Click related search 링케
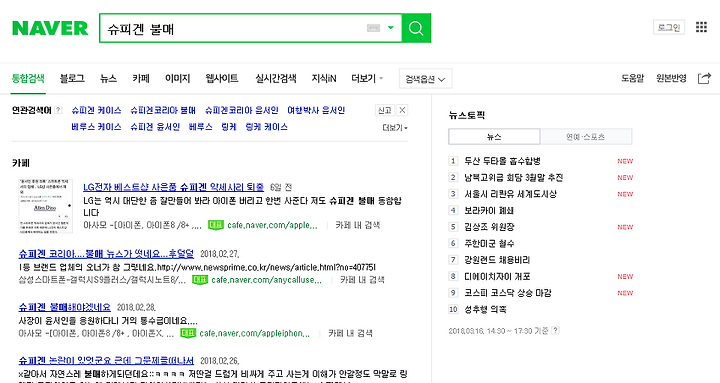This screenshot has width=720, height=383. (x=229, y=127)
